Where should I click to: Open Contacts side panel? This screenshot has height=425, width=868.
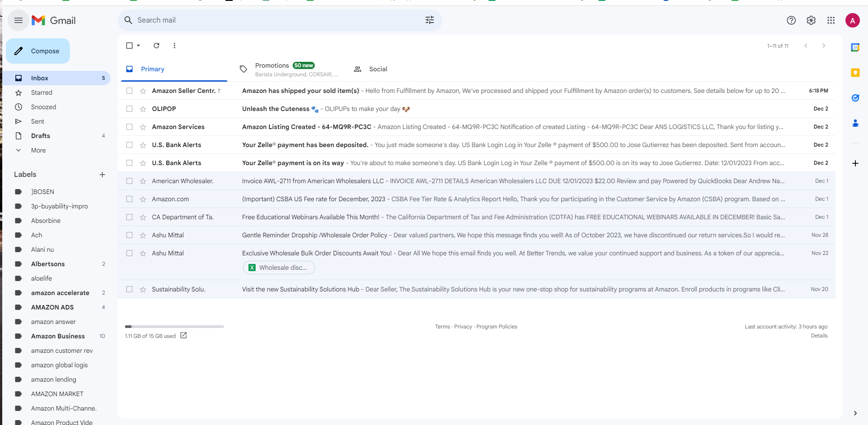[855, 123]
